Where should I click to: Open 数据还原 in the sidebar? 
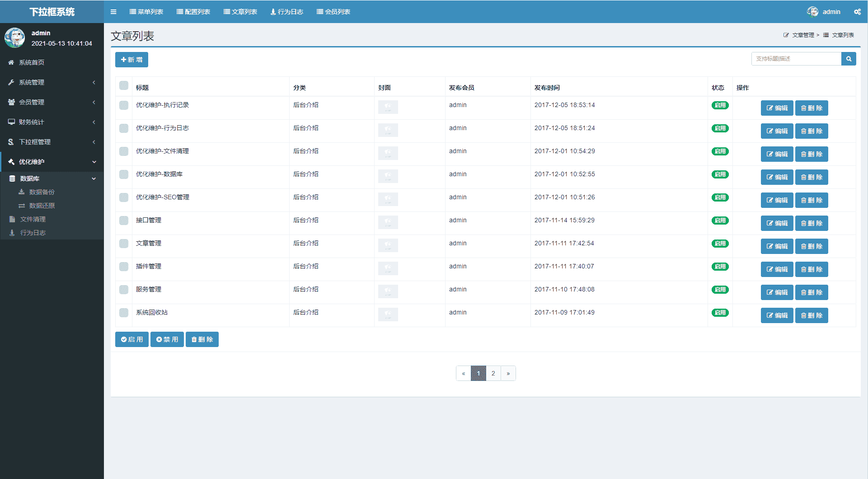tap(42, 206)
